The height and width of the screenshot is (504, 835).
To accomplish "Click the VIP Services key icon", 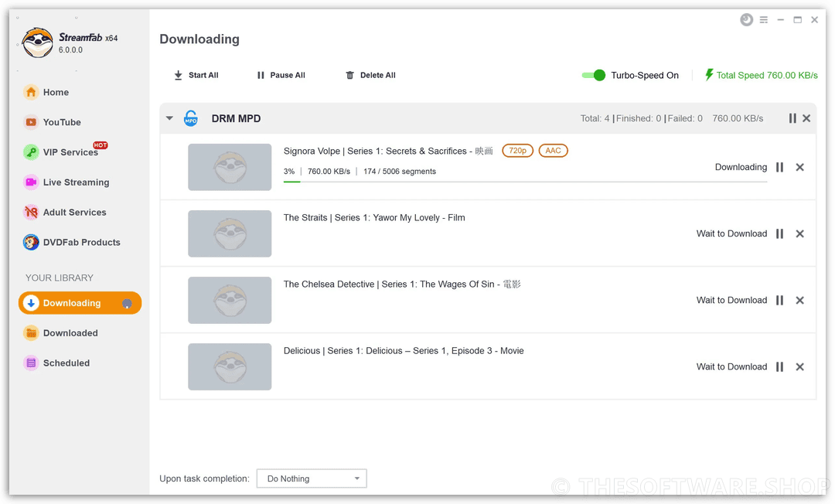I will pyautogui.click(x=31, y=152).
